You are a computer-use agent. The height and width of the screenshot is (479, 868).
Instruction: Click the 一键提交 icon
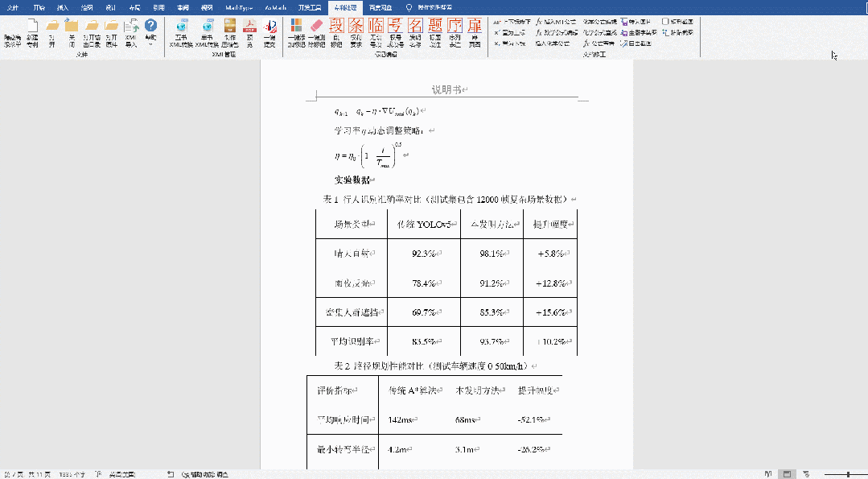tap(269, 33)
